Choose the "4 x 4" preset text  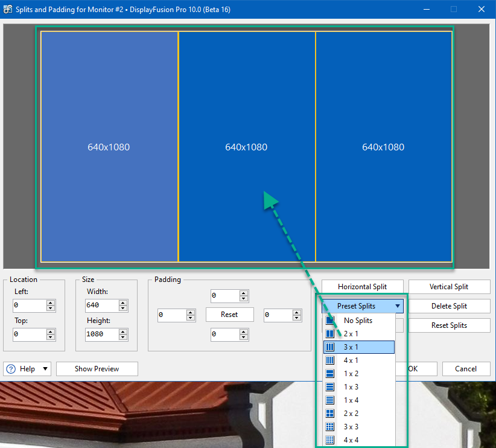pos(351,440)
